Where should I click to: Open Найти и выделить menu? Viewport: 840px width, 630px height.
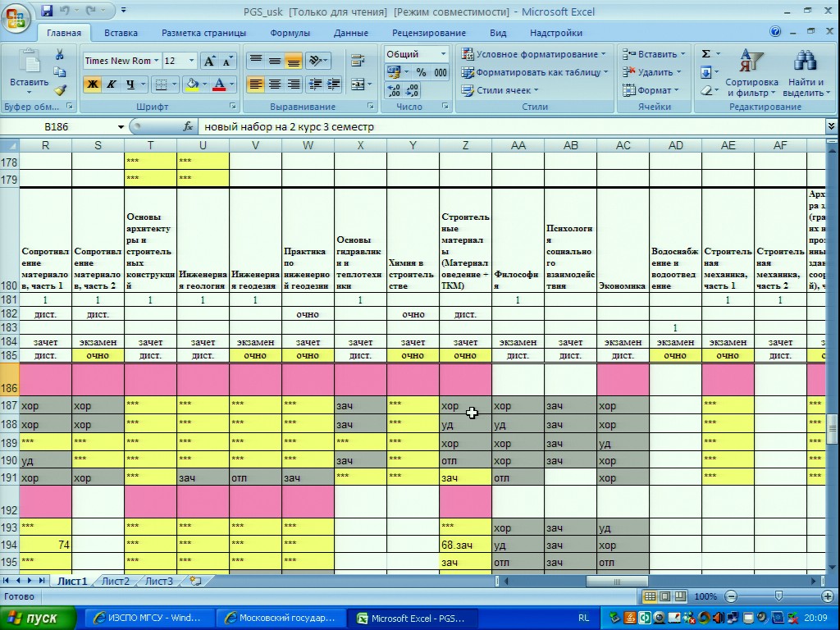pyautogui.click(x=806, y=73)
